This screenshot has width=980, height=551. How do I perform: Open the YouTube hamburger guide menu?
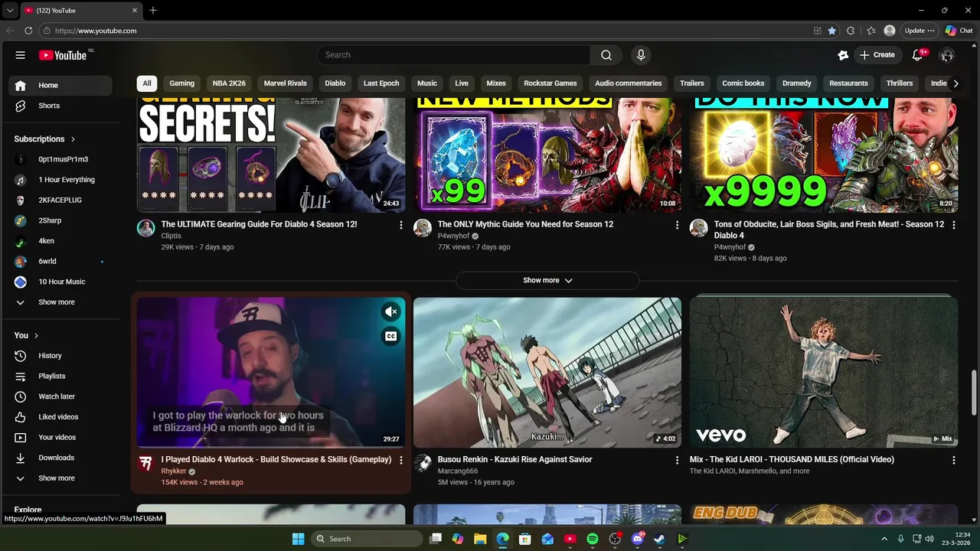click(x=21, y=55)
